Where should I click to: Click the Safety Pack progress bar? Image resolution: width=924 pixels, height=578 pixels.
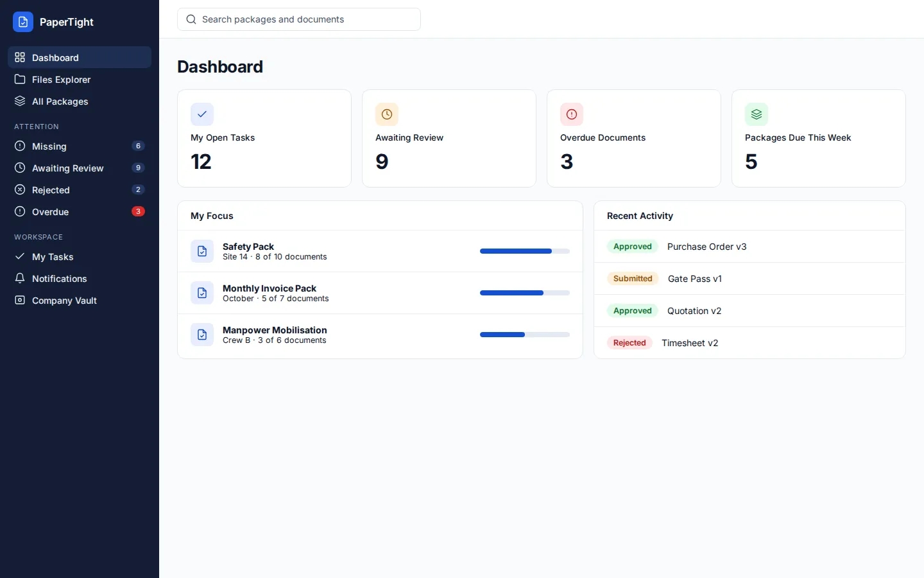click(x=525, y=251)
